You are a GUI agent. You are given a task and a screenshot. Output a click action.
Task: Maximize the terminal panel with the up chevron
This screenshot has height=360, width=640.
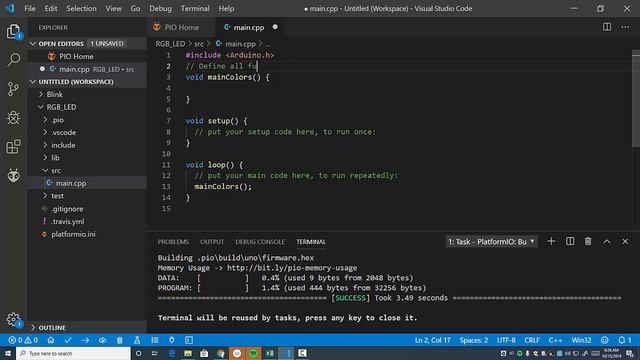(x=607, y=242)
